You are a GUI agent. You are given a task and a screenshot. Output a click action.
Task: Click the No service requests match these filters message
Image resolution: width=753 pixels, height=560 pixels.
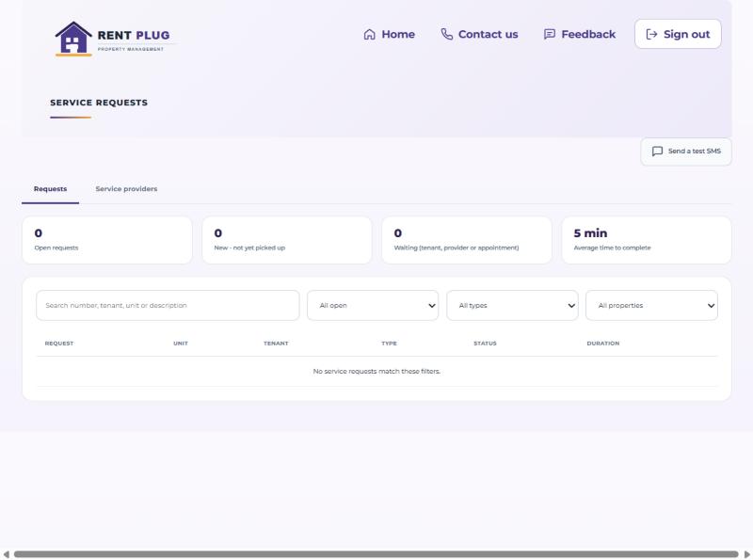tap(376, 371)
